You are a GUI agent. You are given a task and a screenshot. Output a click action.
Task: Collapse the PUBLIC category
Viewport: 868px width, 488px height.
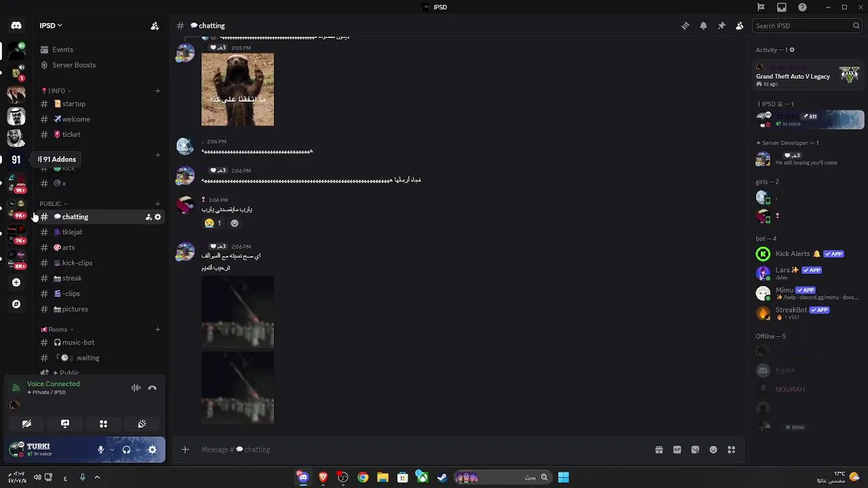point(54,203)
